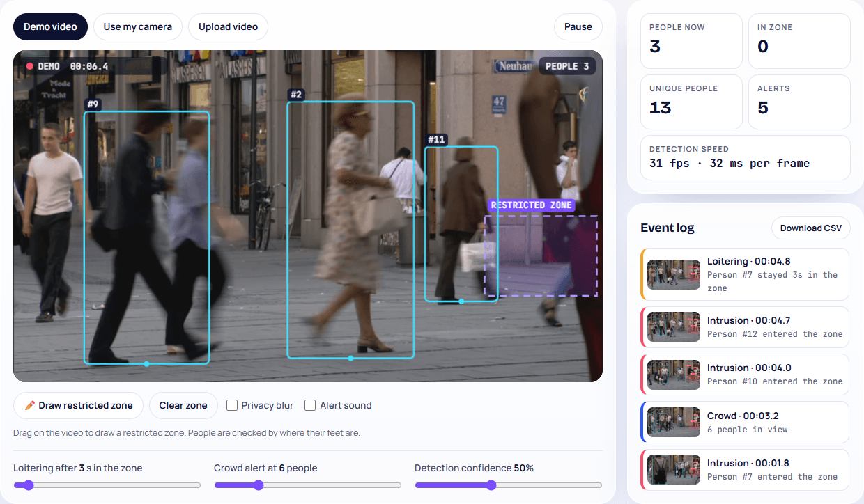Click the RESTRICTED ZONE label
Viewport: 864px width, 504px height.
[532, 205]
